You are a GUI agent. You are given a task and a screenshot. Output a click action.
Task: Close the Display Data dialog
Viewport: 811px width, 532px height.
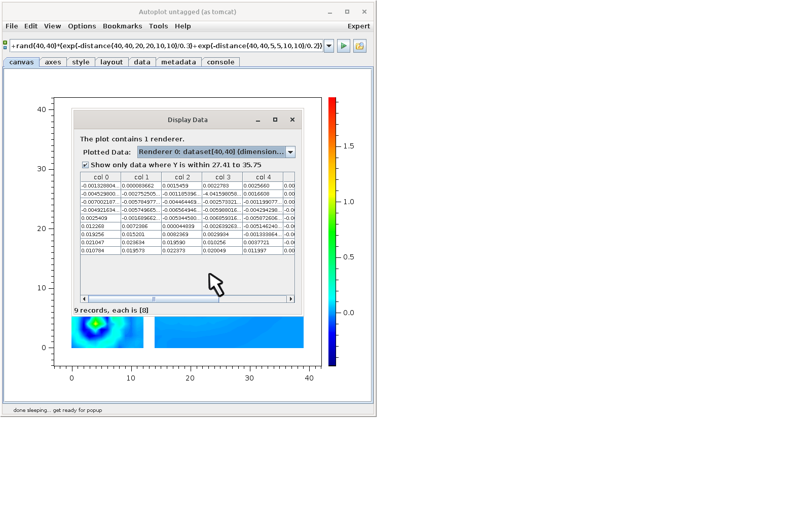click(292, 120)
